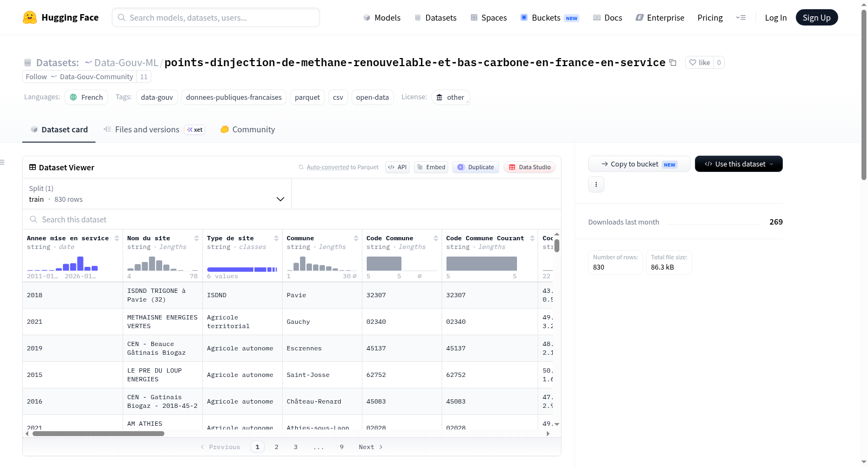Viewport: 868px width, 467px height.
Task: Sort the Code Commune column
Action: point(436,238)
